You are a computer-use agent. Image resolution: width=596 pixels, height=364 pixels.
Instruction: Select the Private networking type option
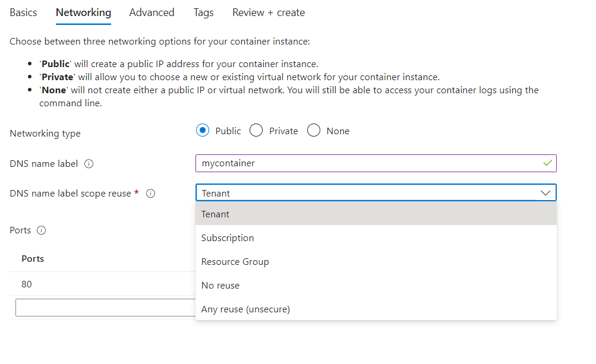click(256, 131)
